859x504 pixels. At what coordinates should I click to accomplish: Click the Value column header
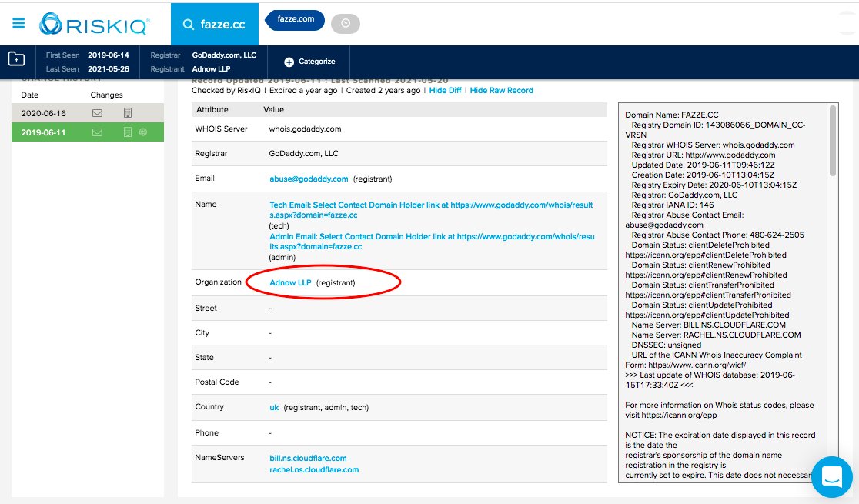(273, 109)
